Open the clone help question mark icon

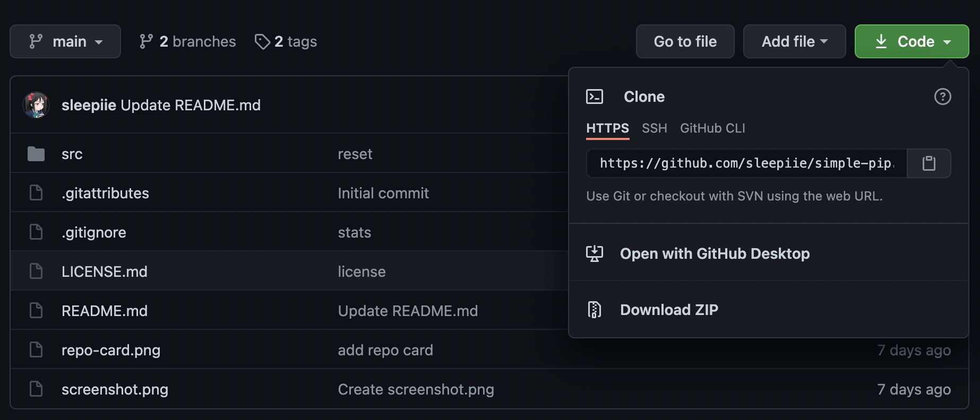[x=943, y=97]
